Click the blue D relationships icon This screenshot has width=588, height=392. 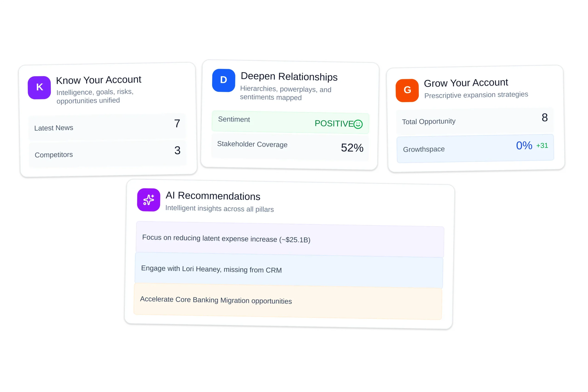pos(223,80)
